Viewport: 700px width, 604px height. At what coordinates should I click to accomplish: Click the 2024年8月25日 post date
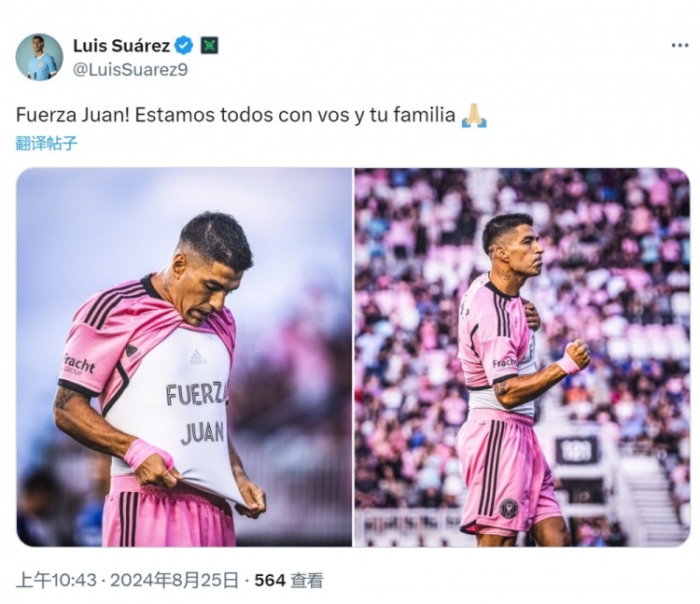[x=175, y=581]
